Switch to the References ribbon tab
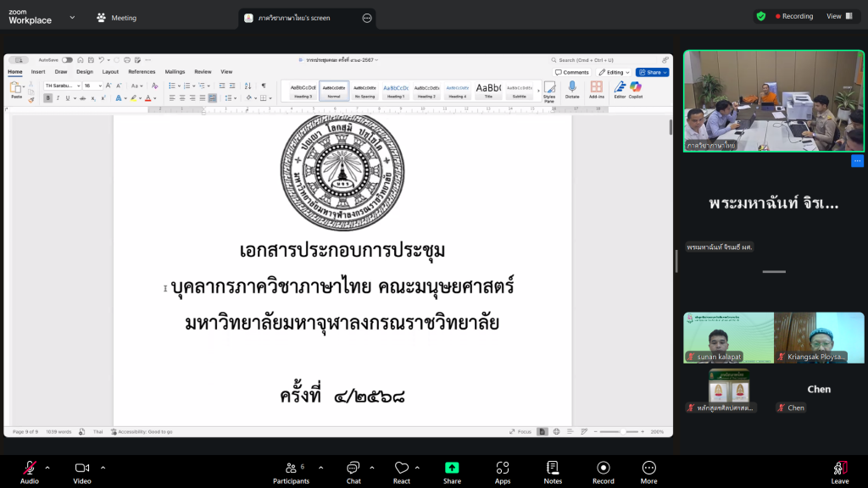The height and width of the screenshot is (488, 868). pos(142,72)
